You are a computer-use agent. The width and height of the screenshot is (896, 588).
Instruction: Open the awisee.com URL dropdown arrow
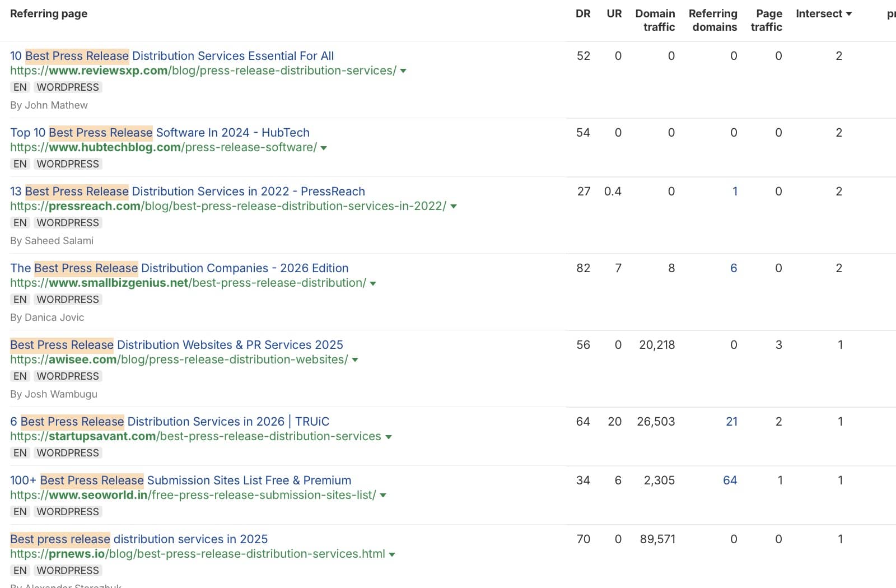pos(355,360)
